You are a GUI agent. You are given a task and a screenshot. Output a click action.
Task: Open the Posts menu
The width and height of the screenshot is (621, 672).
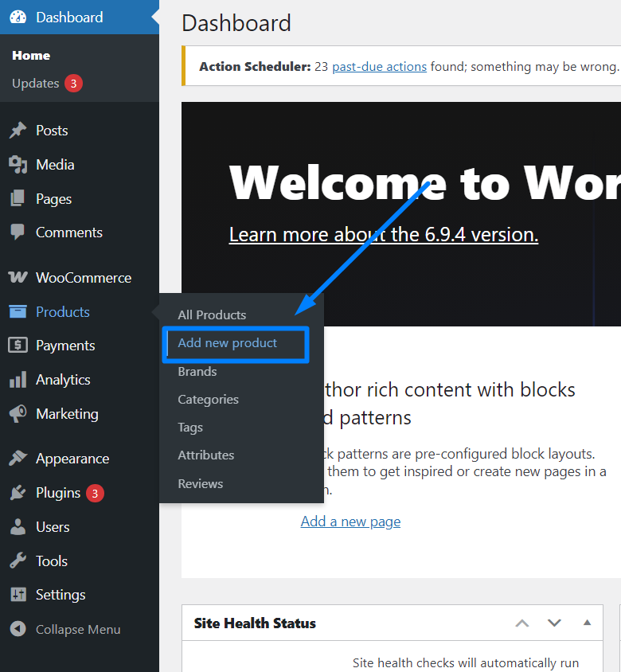coord(52,131)
